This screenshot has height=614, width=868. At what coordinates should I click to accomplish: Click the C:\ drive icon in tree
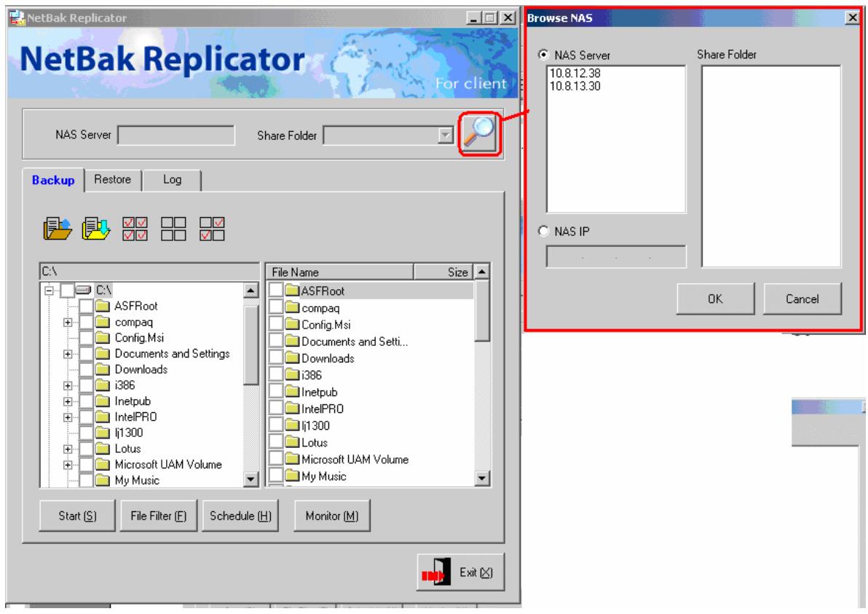[84, 290]
